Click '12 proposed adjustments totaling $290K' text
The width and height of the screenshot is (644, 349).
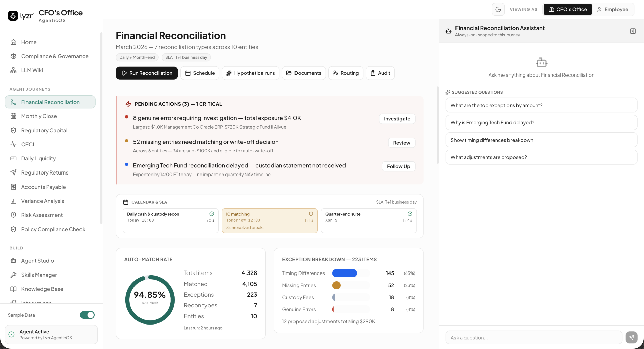[329, 321]
